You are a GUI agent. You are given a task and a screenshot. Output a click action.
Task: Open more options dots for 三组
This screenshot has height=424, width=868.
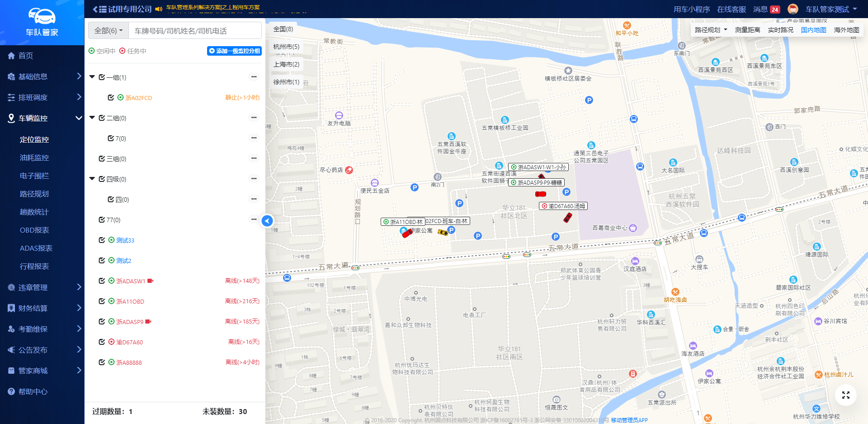(x=254, y=158)
